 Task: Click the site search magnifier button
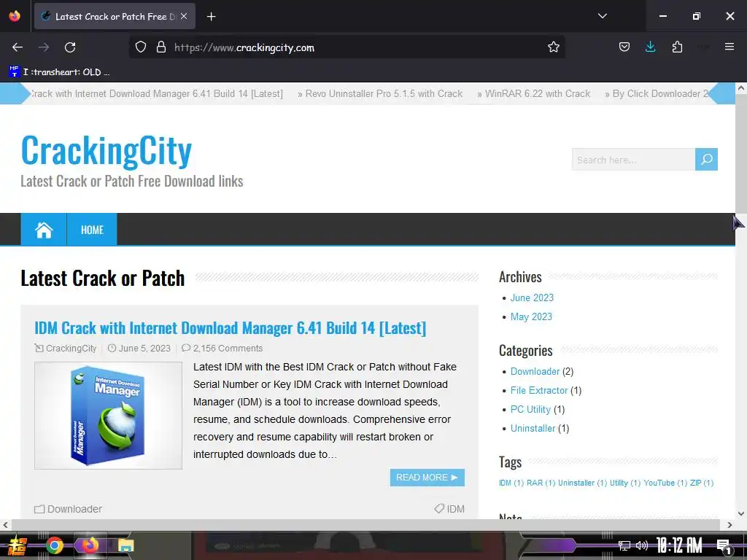pos(706,159)
